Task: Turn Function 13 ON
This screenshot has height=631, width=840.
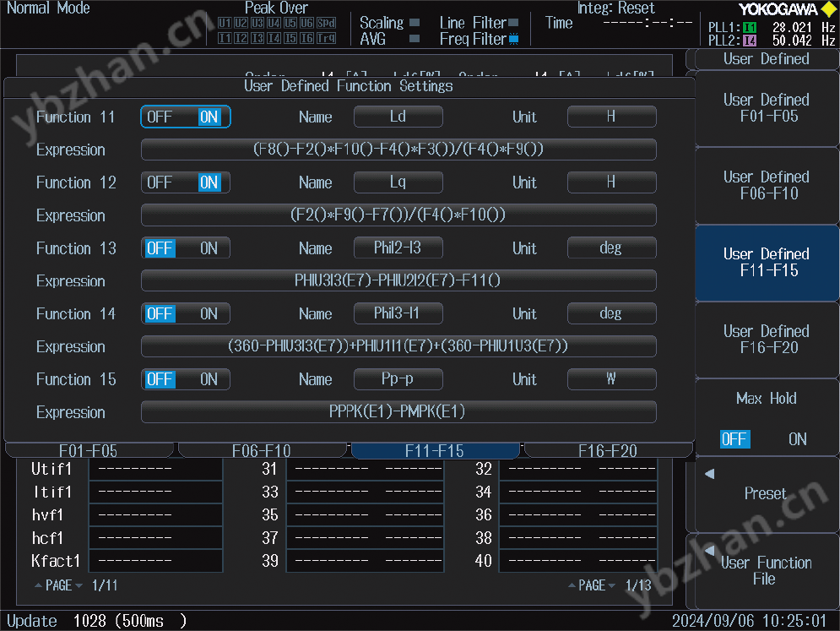Action: click(x=208, y=248)
